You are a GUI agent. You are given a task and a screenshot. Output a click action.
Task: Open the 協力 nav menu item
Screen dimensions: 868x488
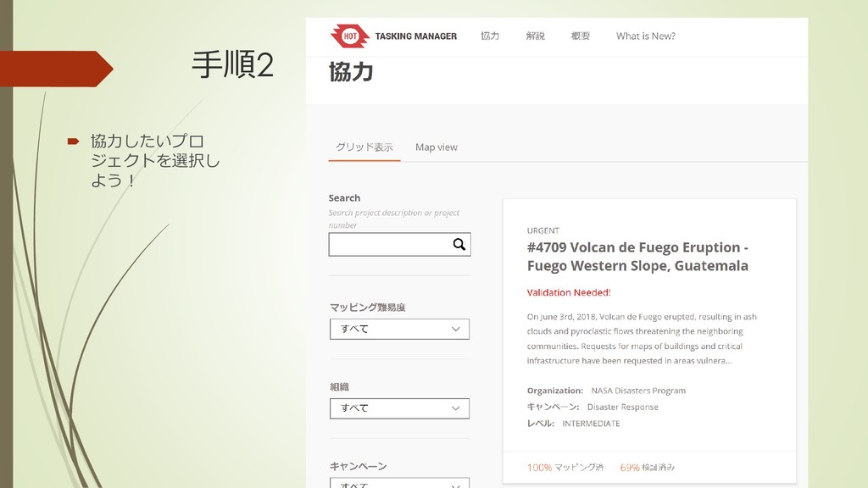490,36
